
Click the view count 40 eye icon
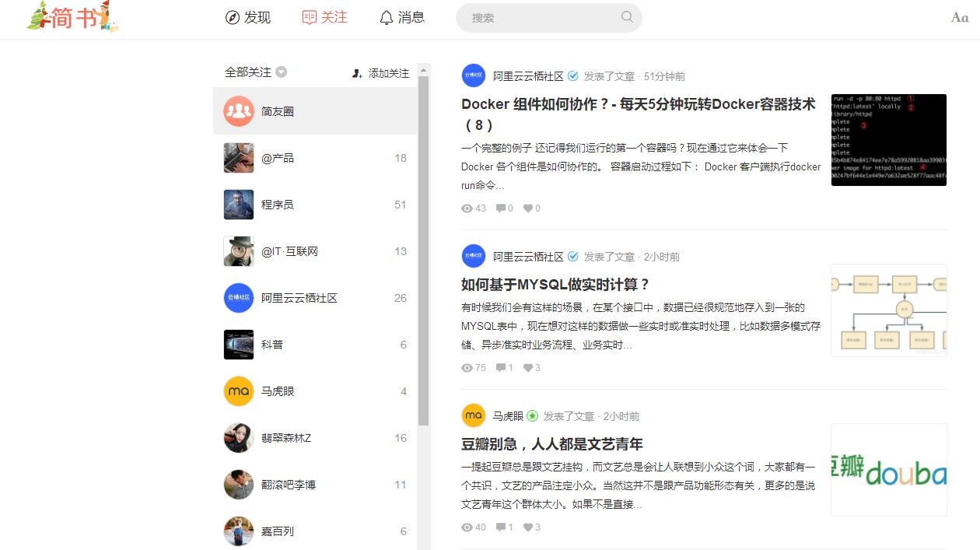pos(467,527)
